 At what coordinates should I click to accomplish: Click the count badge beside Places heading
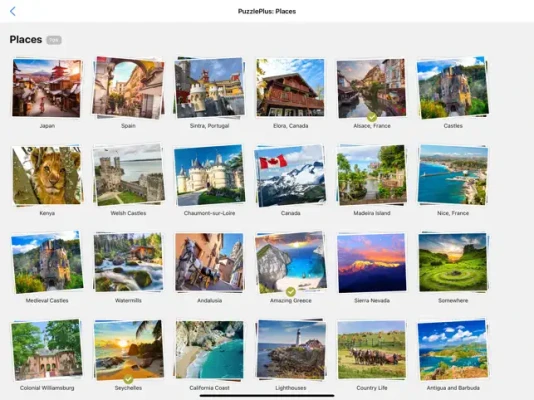54,40
